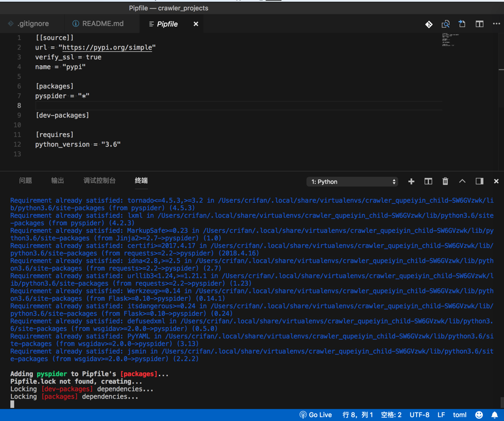Click the cursor position 行 8, 列 1
Viewport: 504px width, 421px height.
coord(357,415)
